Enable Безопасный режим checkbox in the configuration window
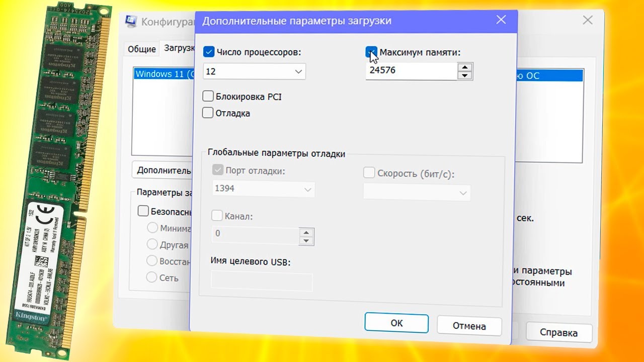This screenshot has height=362, width=644. 143,211
